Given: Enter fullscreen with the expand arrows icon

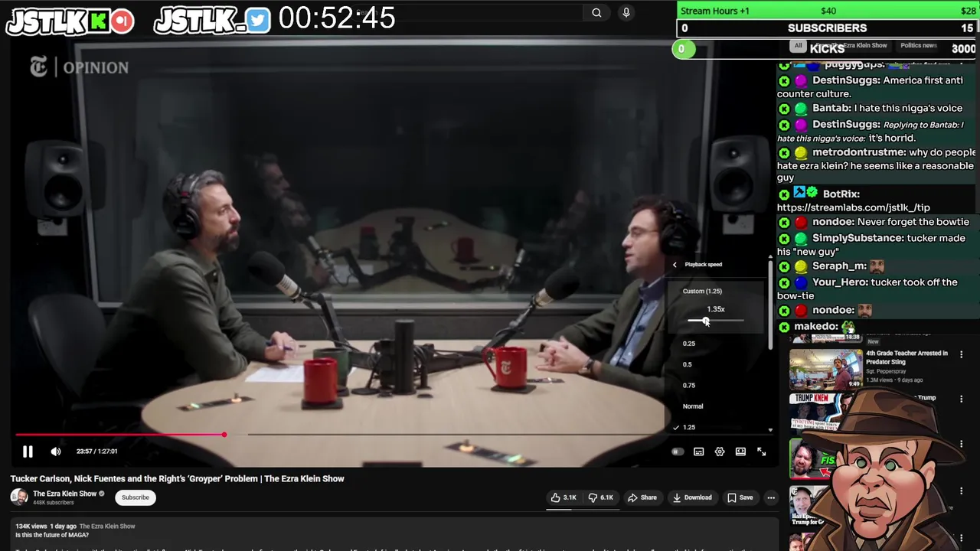Looking at the screenshot, I should pyautogui.click(x=762, y=452).
